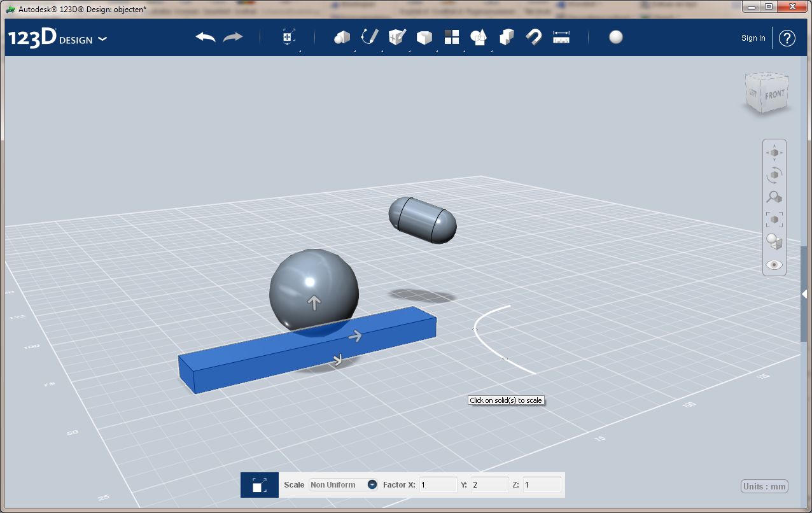Select the Sketch tool icon
The image size is (812, 513).
click(370, 37)
